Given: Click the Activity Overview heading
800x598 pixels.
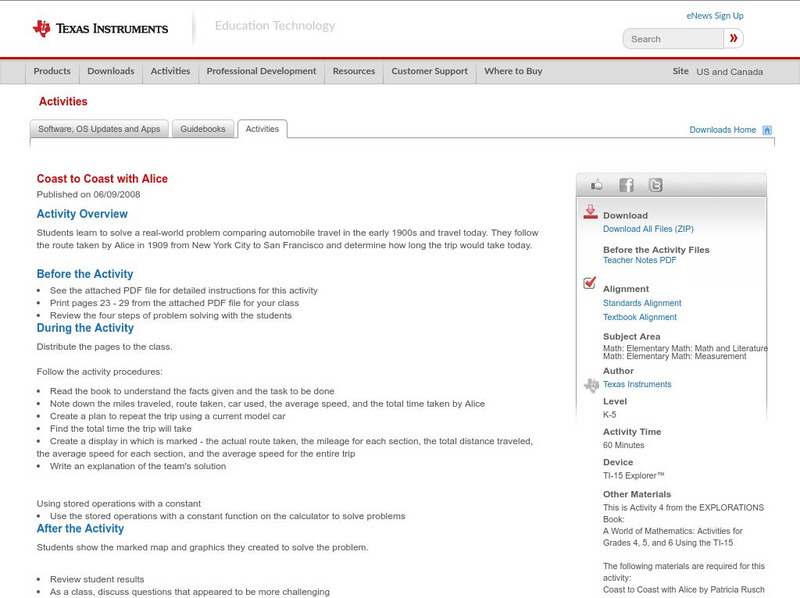Looking at the screenshot, I should click(x=82, y=214).
